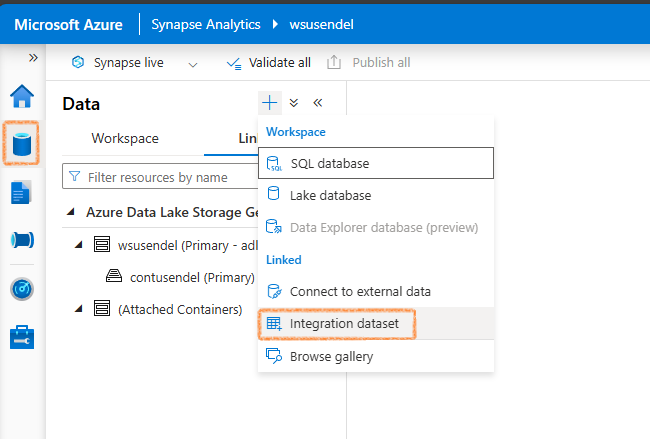This screenshot has width=650, height=439.
Task: Select the contusendel (Primary) container
Action: point(192,277)
